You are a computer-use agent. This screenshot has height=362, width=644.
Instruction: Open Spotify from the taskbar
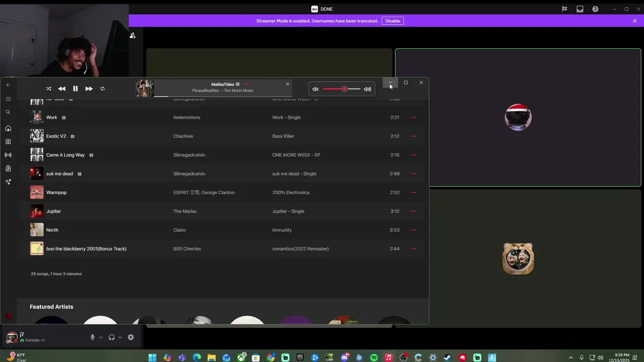click(x=374, y=357)
